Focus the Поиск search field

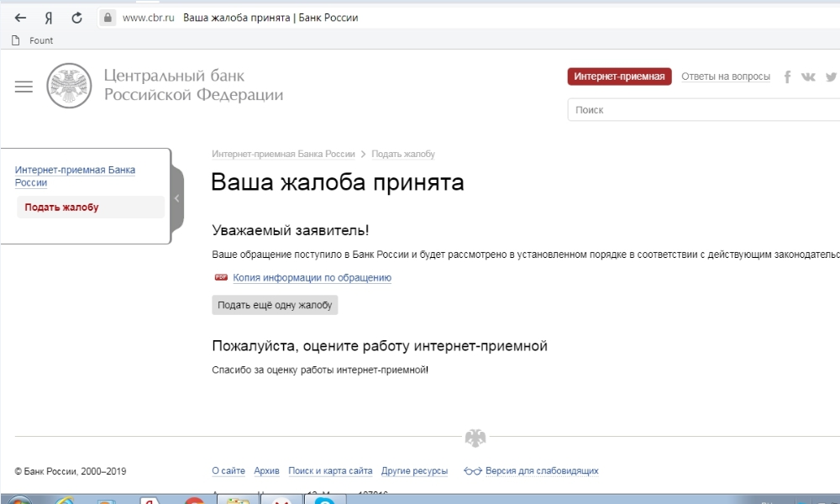[x=703, y=110]
